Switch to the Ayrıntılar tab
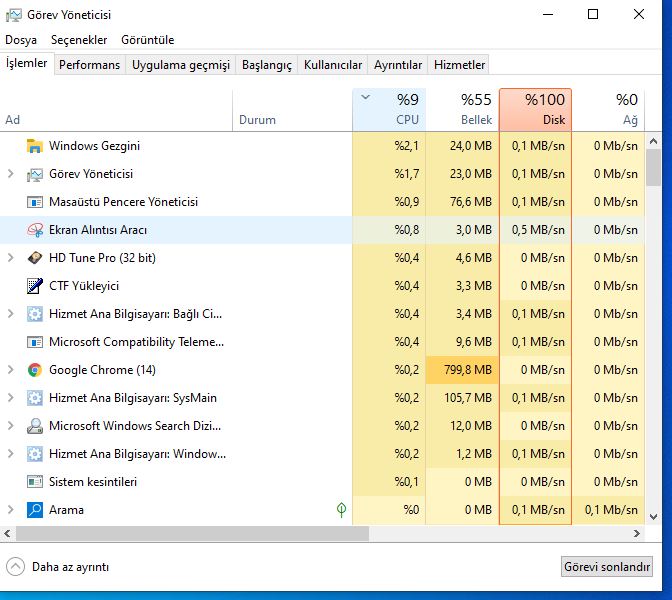 pos(398,65)
